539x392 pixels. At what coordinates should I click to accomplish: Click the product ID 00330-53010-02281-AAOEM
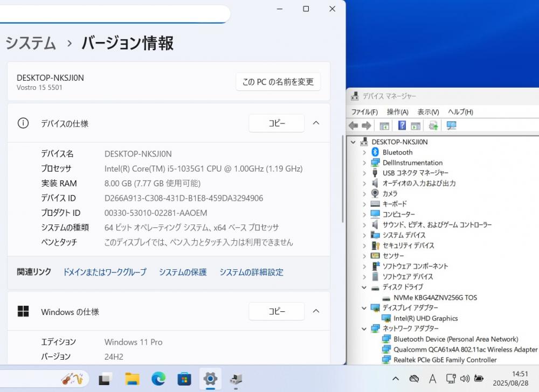click(x=156, y=213)
